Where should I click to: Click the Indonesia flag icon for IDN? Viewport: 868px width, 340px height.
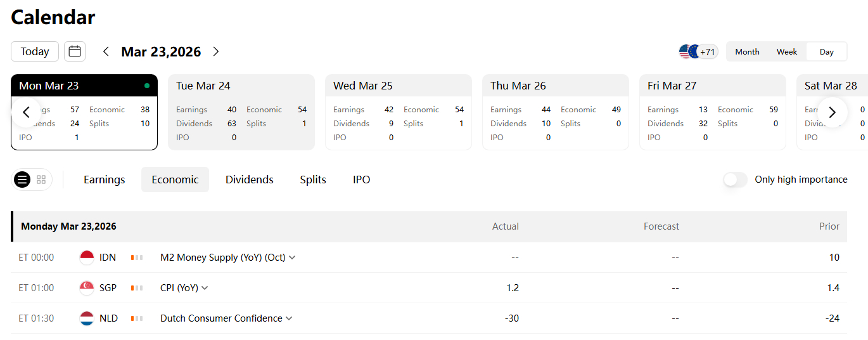[x=87, y=258]
